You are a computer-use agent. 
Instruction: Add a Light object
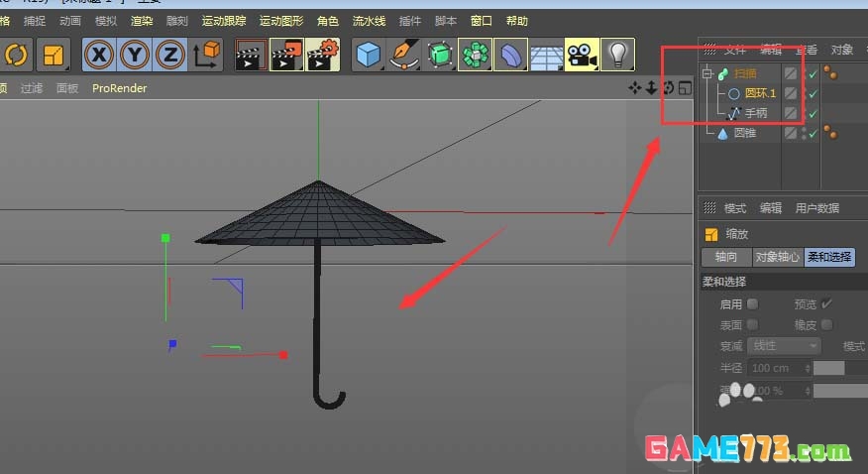point(617,55)
